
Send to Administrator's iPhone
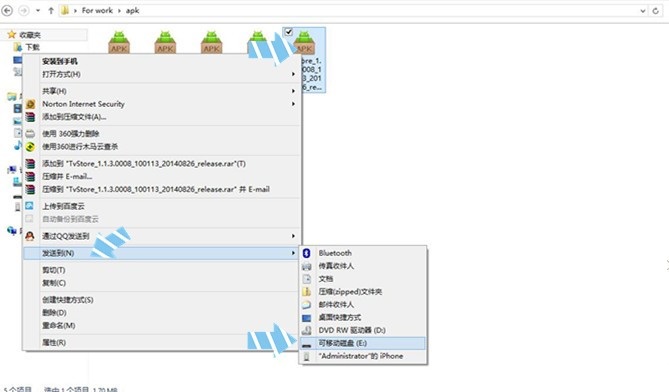[363, 356]
